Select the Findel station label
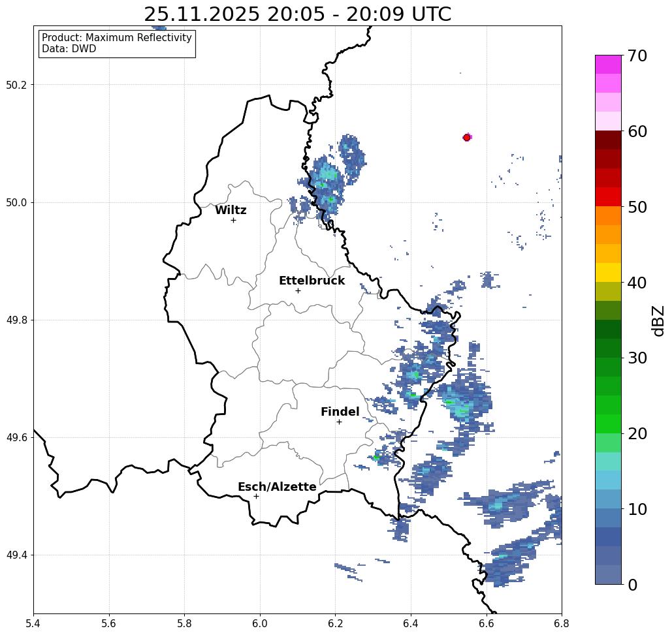The height and width of the screenshot is (635, 672). (340, 412)
